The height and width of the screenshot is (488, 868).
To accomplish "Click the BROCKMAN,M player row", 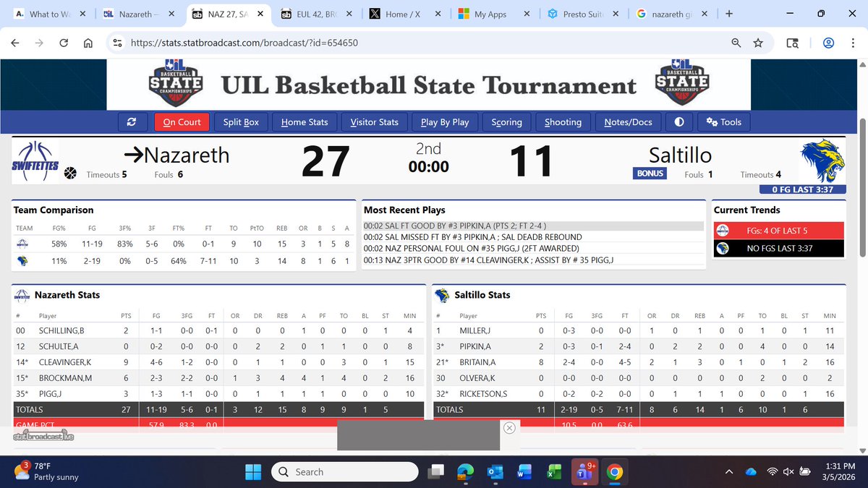I will point(218,377).
